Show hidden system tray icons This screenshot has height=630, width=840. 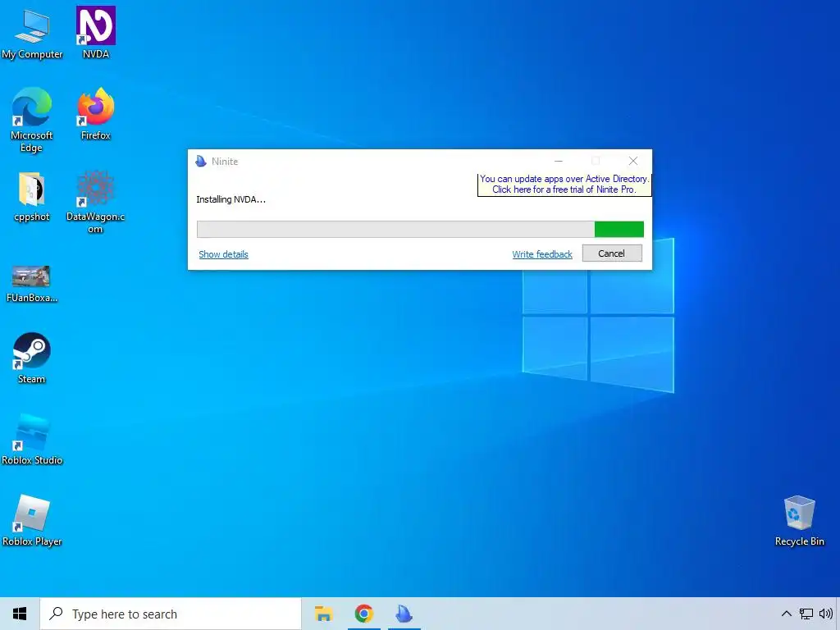pyautogui.click(x=786, y=614)
